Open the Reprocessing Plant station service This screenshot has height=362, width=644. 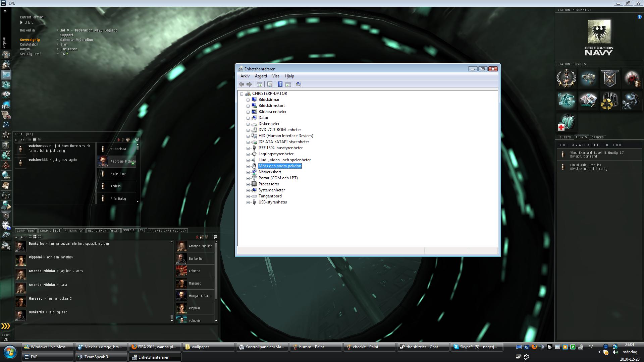(x=609, y=101)
